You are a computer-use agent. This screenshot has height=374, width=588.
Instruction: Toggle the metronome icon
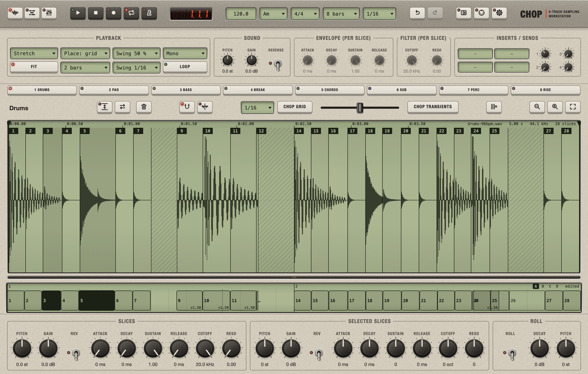(x=149, y=13)
